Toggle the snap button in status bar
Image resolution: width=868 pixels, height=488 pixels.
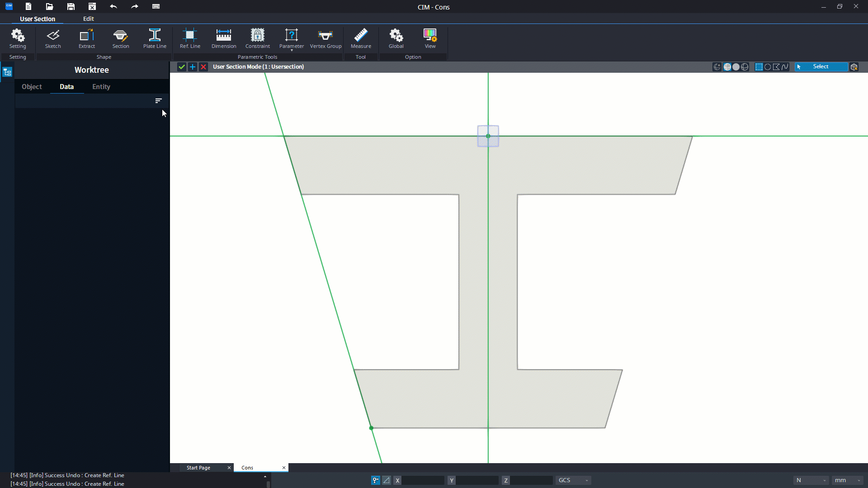click(x=376, y=480)
